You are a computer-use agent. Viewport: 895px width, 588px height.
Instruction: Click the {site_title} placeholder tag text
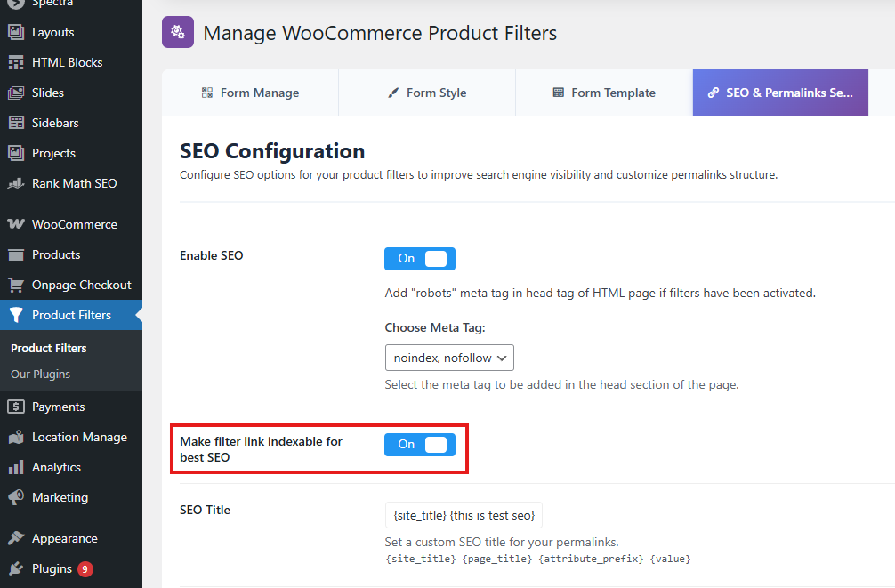point(421,559)
